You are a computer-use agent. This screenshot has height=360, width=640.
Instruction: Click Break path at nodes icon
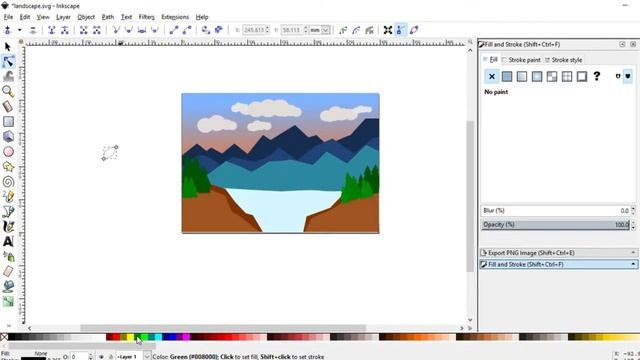click(x=64, y=30)
